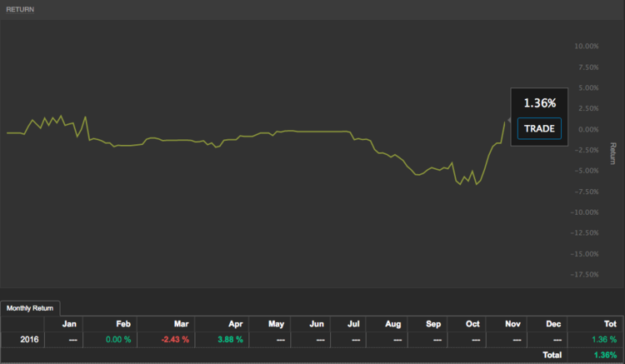
Task: Click the Total 1.36% summary value
Action: (605, 355)
